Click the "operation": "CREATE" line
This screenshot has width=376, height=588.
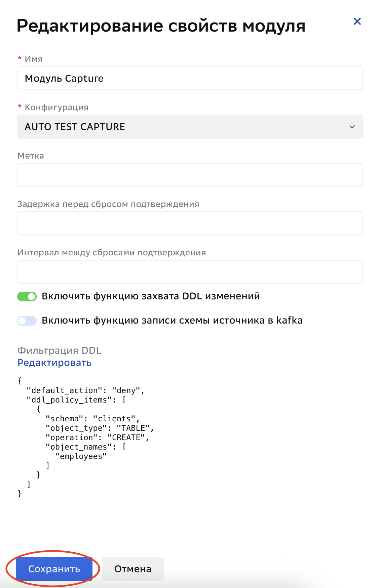click(x=97, y=437)
